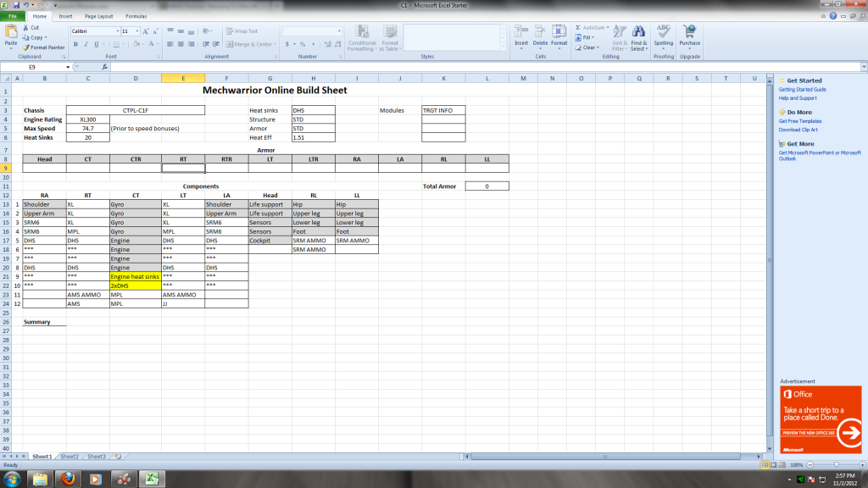Toggle Underline formatting
The height and width of the screenshot is (488, 868).
pos(97,44)
